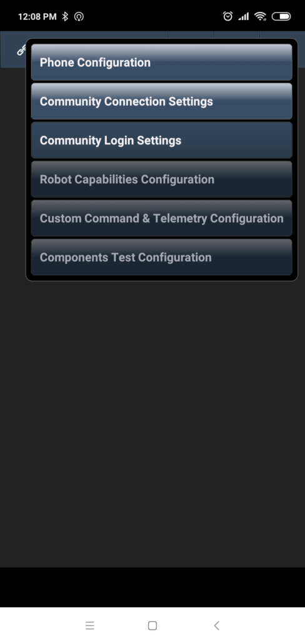The image size is (305, 644).
Task: Go to home screen via square button
Action: coord(152,625)
